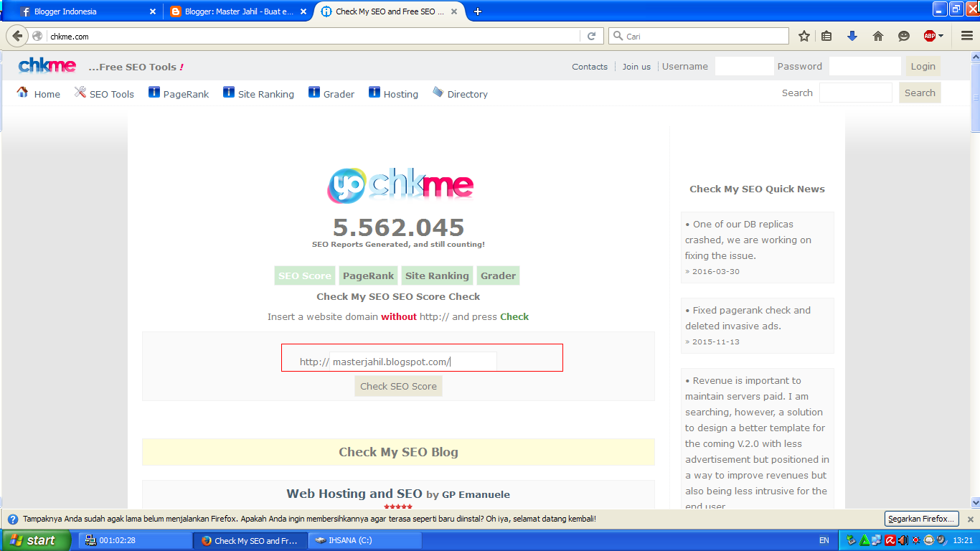Open the PageRank menu item
This screenshot has width=980, height=551.
[179, 93]
